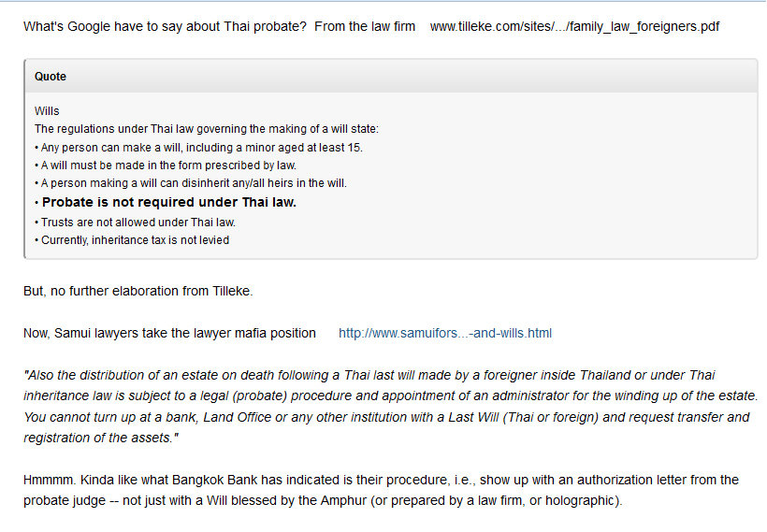
Task: Click the 'form prescribed by law' bullet
Action: pyautogui.click(x=166, y=165)
